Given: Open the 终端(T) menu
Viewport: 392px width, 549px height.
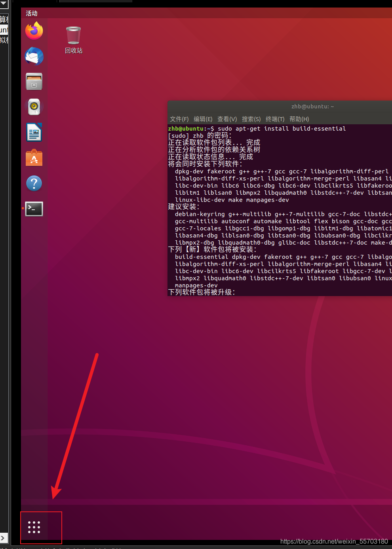Looking at the screenshot, I should coord(275,119).
